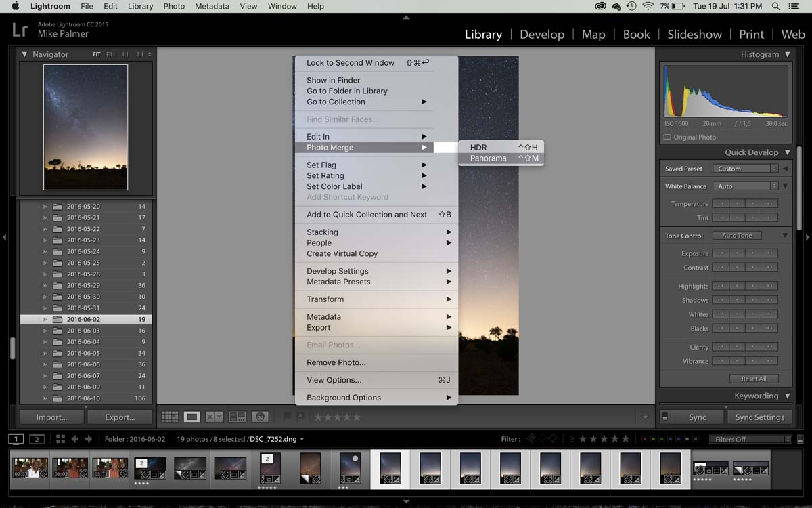This screenshot has width=812, height=508.
Task: Click the Reset All button
Action: click(754, 379)
